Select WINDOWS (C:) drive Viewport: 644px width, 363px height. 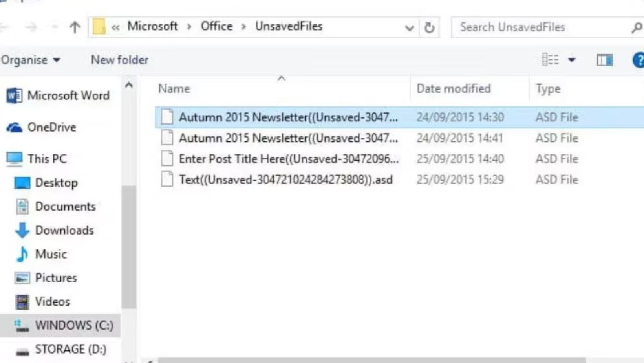[x=60, y=325]
